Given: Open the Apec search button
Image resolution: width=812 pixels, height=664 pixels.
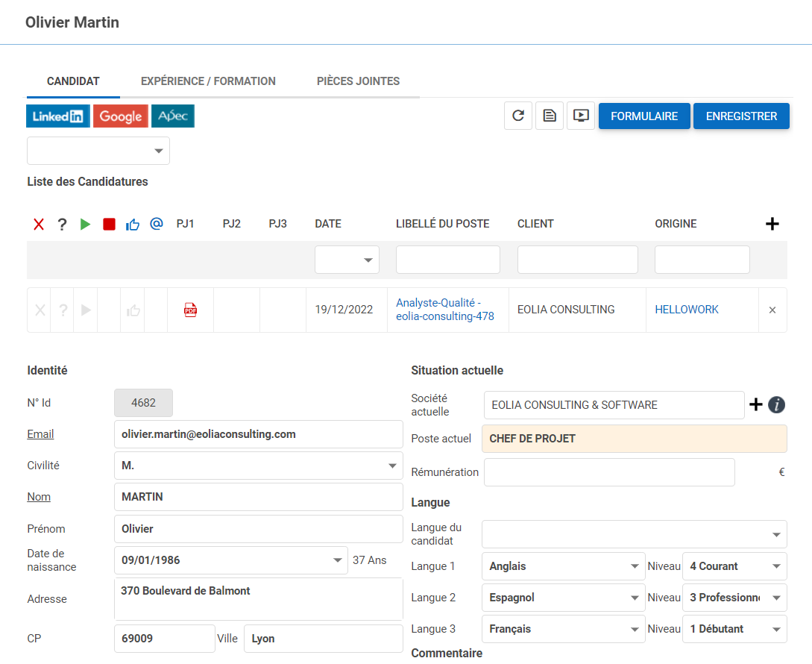Looking at the screenshot, I should tap(173, 116).
